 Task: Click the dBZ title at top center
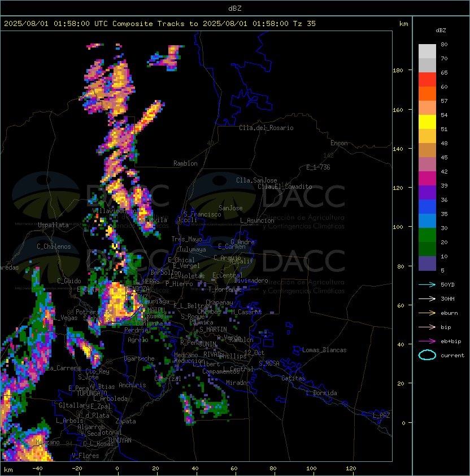pos(235,8)
